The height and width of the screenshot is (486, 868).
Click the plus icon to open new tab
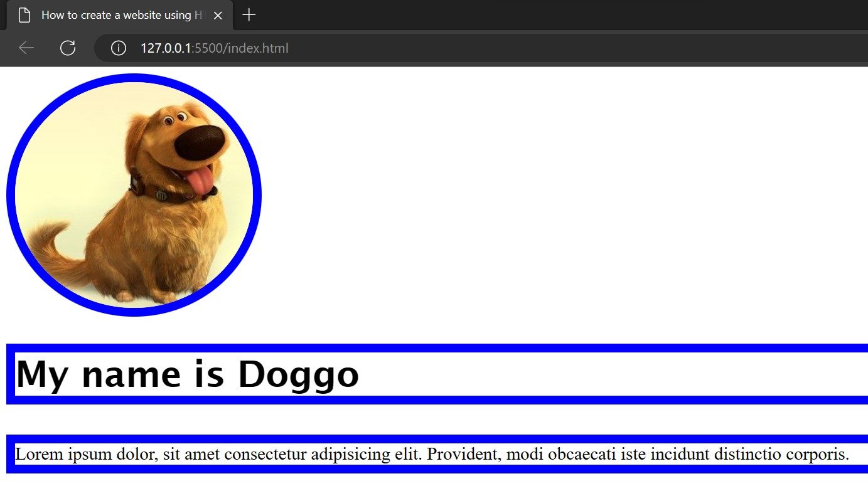[x=249, y=15]
